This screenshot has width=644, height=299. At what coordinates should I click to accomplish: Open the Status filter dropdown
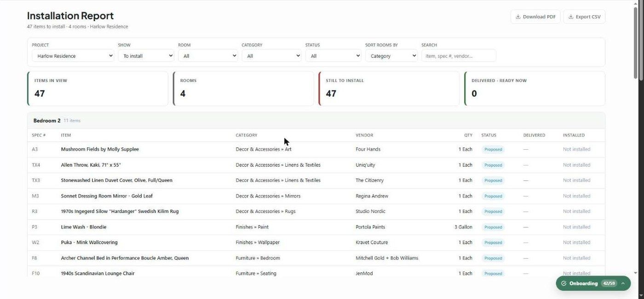333,56
